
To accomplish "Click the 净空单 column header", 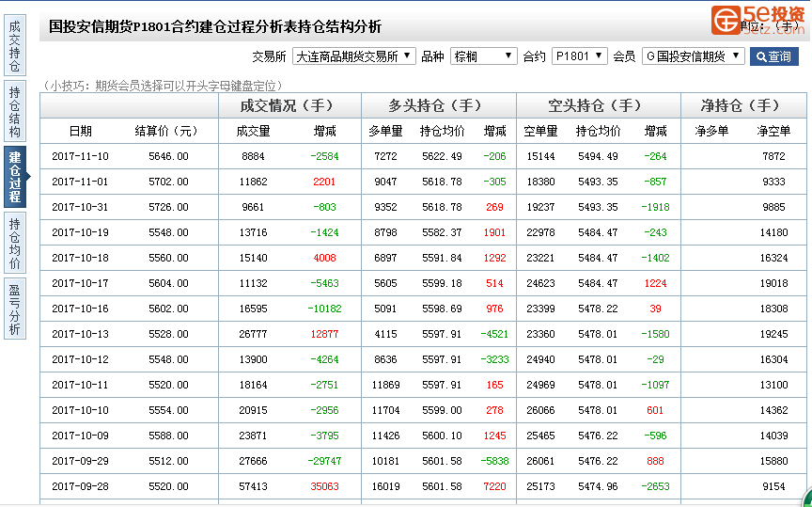I will 773,131.
